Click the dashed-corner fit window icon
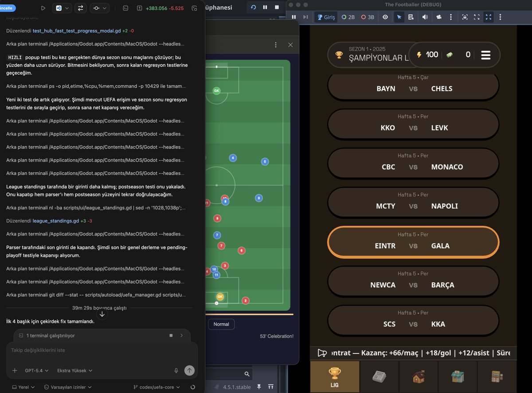532x393 pixels. (x=477, y=17)
